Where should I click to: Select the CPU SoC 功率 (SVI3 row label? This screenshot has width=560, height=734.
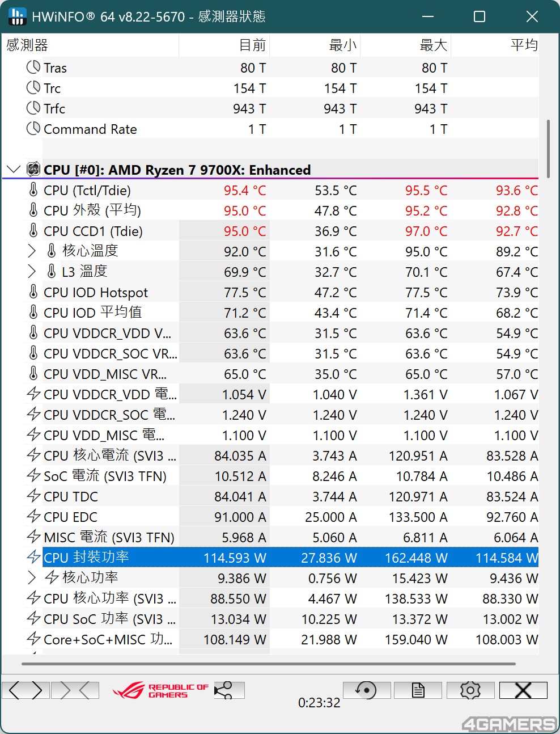pyautogui.click(x=110, y=619)
